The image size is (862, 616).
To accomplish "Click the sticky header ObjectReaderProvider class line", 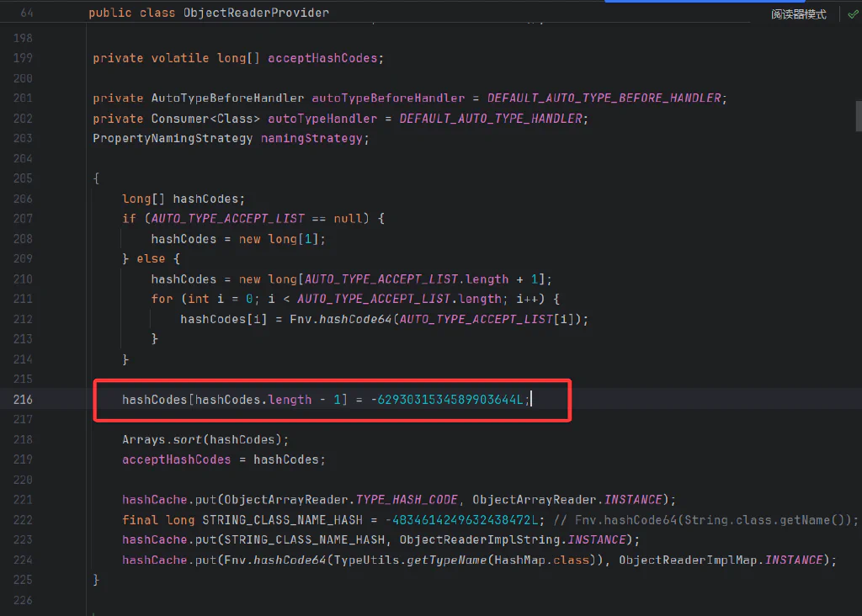I will [x=209, y=13].
